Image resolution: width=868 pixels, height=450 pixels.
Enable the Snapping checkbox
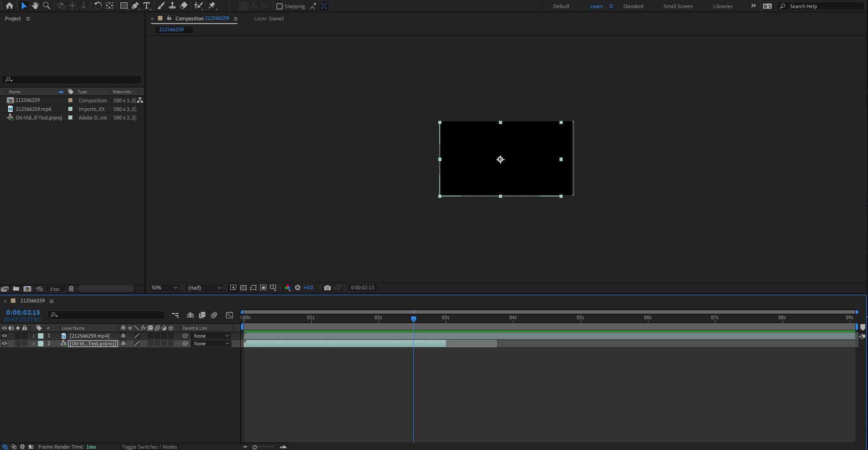pos(280,6)
